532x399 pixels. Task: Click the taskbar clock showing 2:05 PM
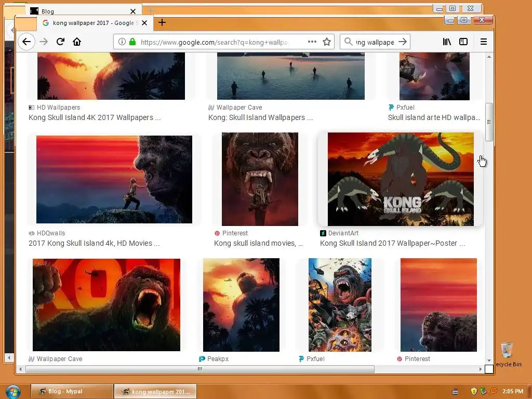pos(513,391)
